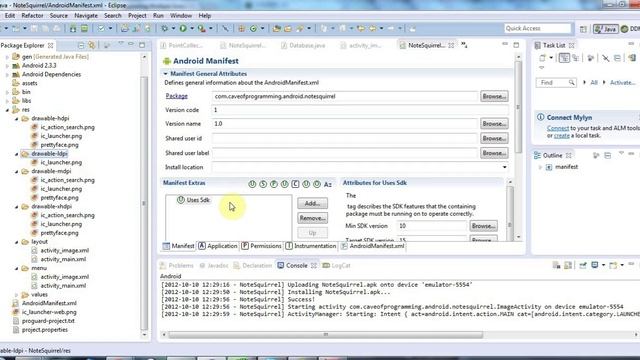
Task: Click Browse next to Package field
Action: 494,96
